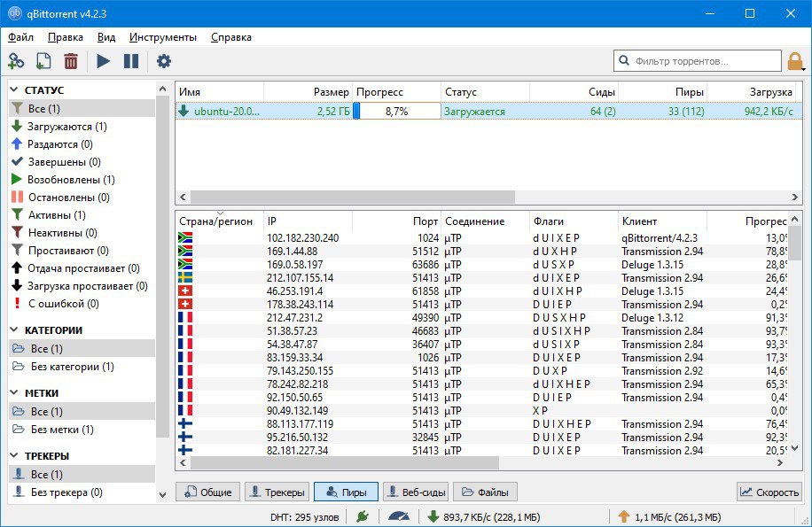Image resolution: width=812 pixels, height=527 pixels.
Task: Sort torrents by Сиды column header
Action: (574, 91)
